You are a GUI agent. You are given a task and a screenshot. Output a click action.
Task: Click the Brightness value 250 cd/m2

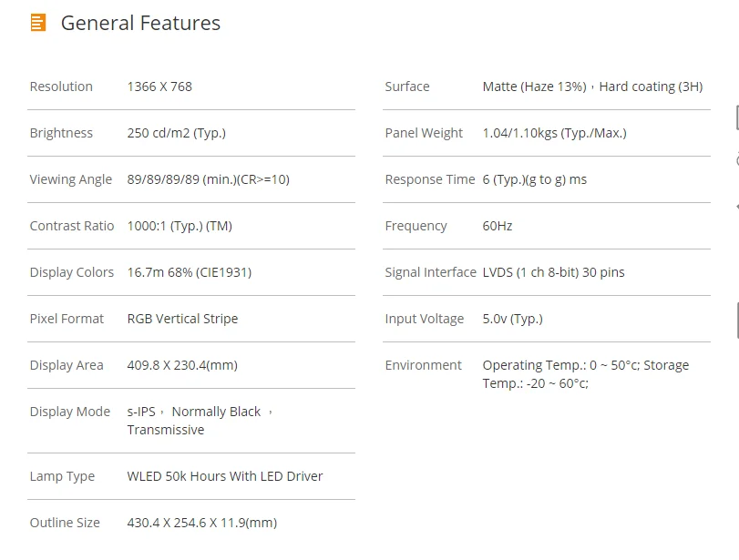[x=176, y=133]
